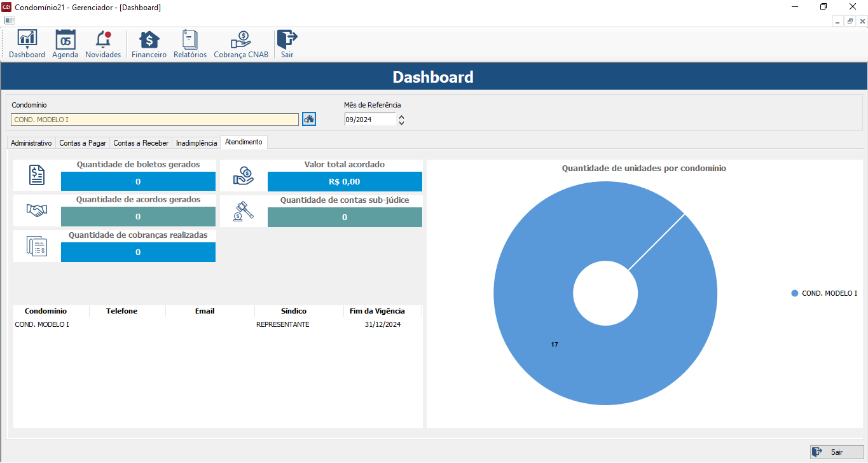Click the 31/12/2024 date cell
This screenshot has width=868, height=463.
383,324
